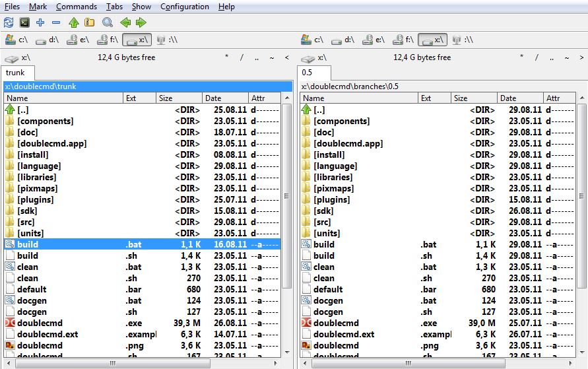Open the Configuration menu
The height and width of the screenshot is (369, 588).
tap(185, 7)
